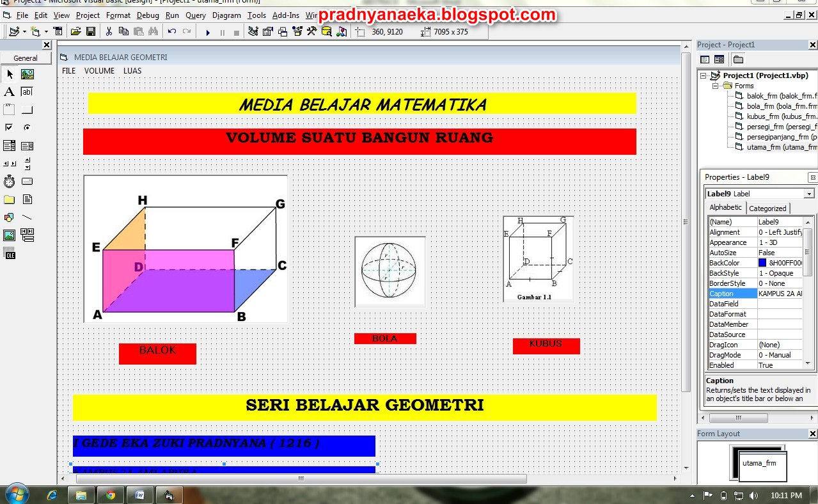Click the KUBUS button on the form
Screen dimensions: 818x504
pos(546,345)
